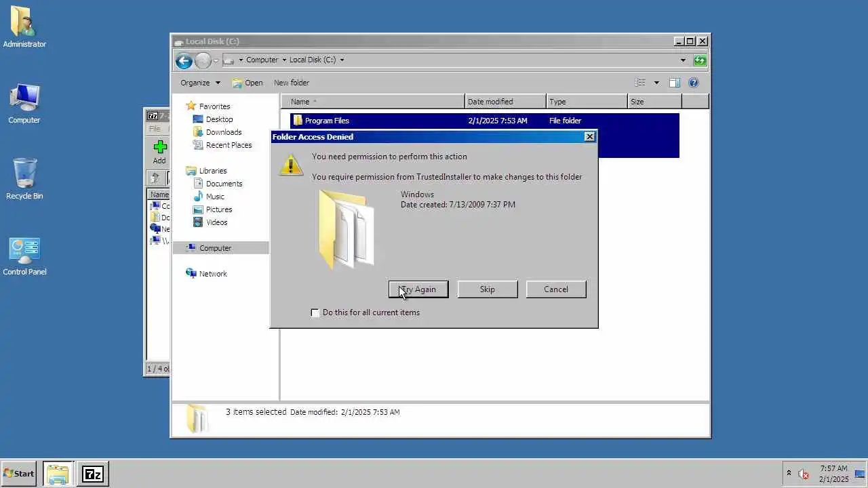Click the Cancel button
Viewport: 868px width, 488px height.
tap(556, 289)
